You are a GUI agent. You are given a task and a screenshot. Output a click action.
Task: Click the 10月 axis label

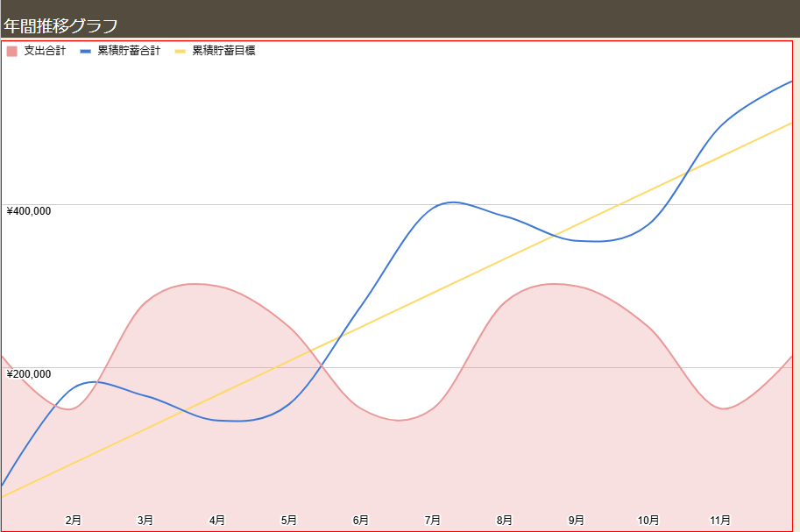648,521
